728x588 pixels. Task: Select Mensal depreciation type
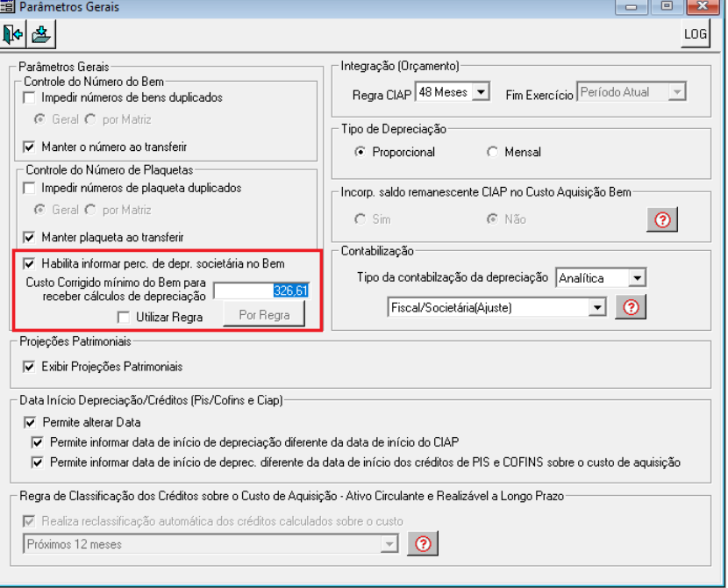pos(492,152)
